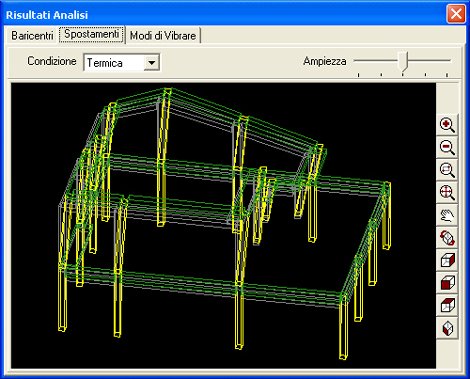Viewport: 470px width, 379px height.
Task: Switch to cube view with right face red
Action: [447, 261]
